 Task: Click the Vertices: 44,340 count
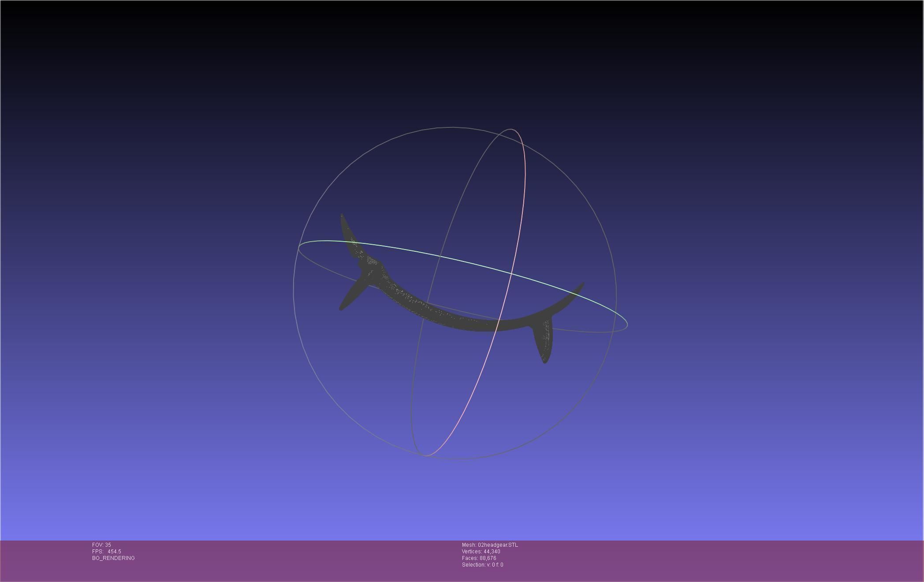[481, 552]
